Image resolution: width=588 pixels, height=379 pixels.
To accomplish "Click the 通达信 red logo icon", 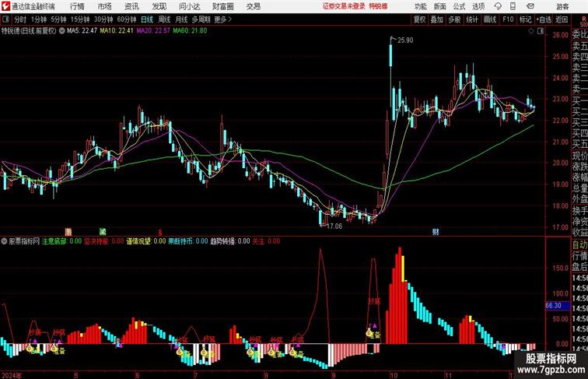I will (5, 6).
